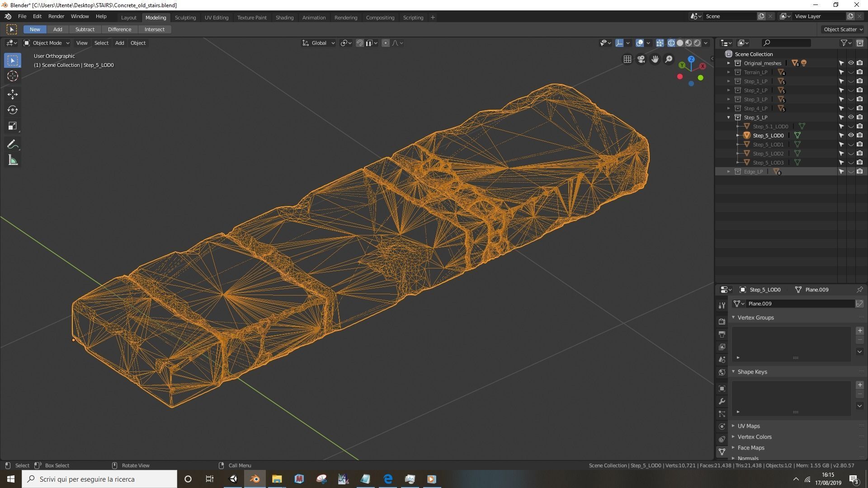This screenshot has width=868, height=488.
Task: Open Modifiers wrench properties tab
Action: 722,401
